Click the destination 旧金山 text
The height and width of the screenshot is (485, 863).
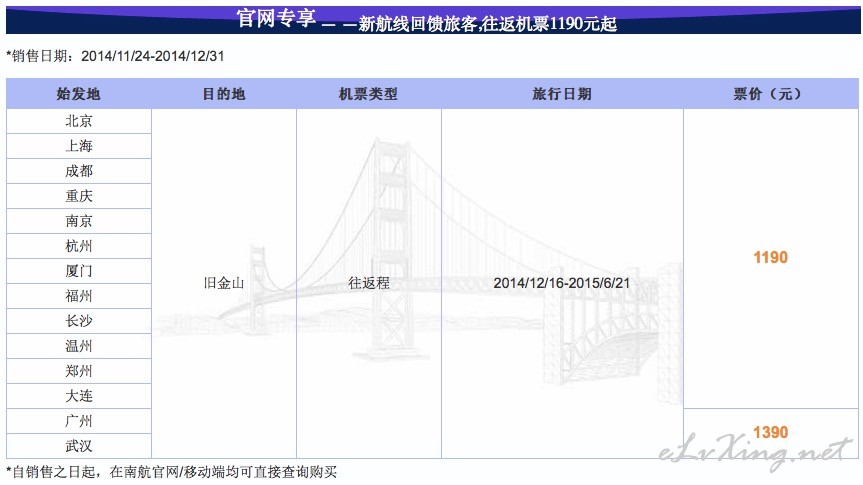223,283
